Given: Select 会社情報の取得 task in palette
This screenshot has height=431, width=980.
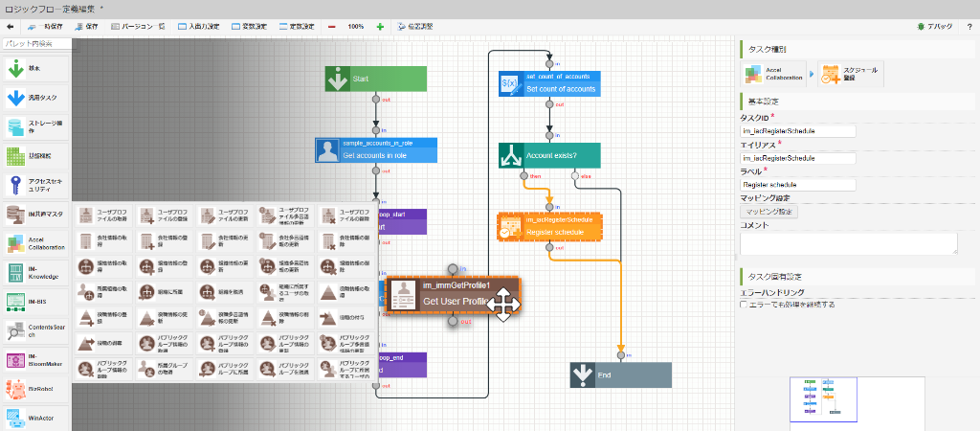Looking at the screenshot, I should [103, 240].
